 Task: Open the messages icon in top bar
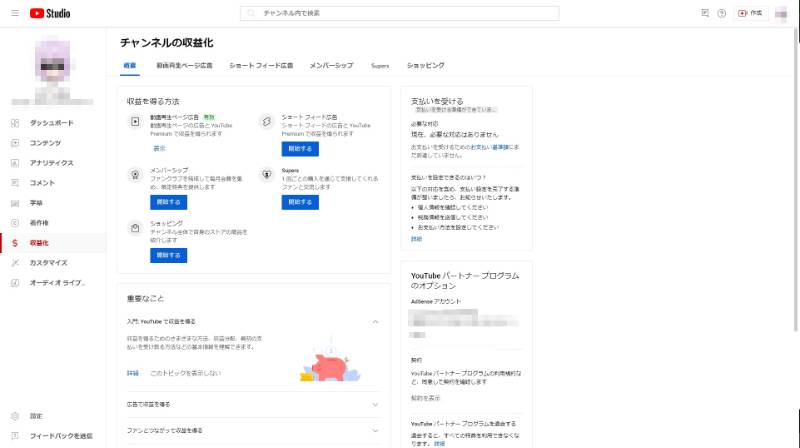point(705,13)
